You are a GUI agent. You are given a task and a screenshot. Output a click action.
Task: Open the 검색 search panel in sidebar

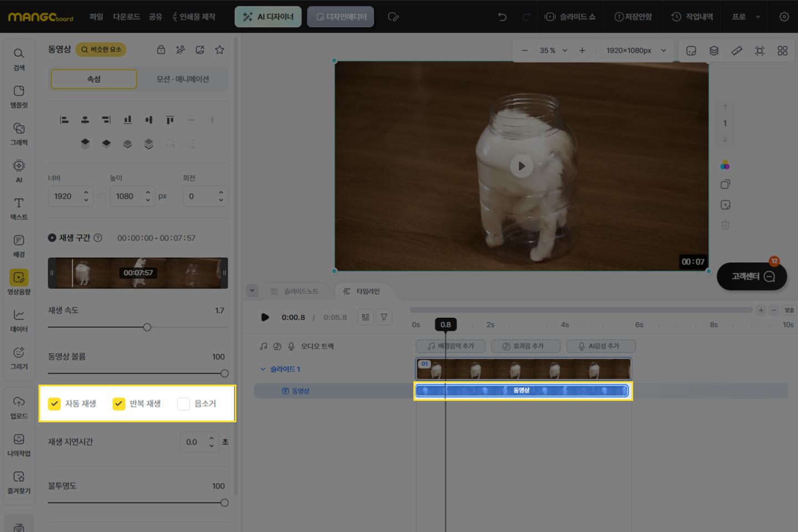19,59
